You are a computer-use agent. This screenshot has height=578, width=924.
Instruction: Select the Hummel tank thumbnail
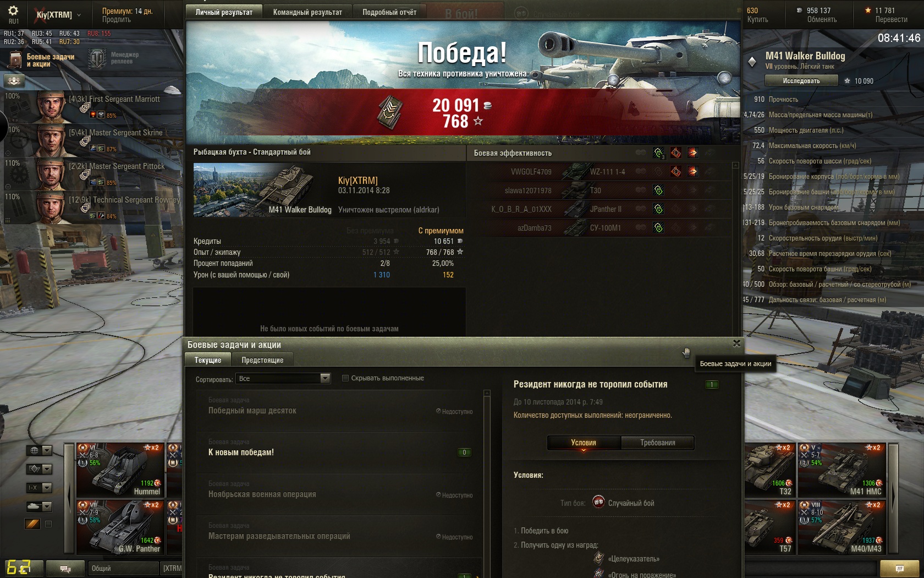tap(120, 470)
